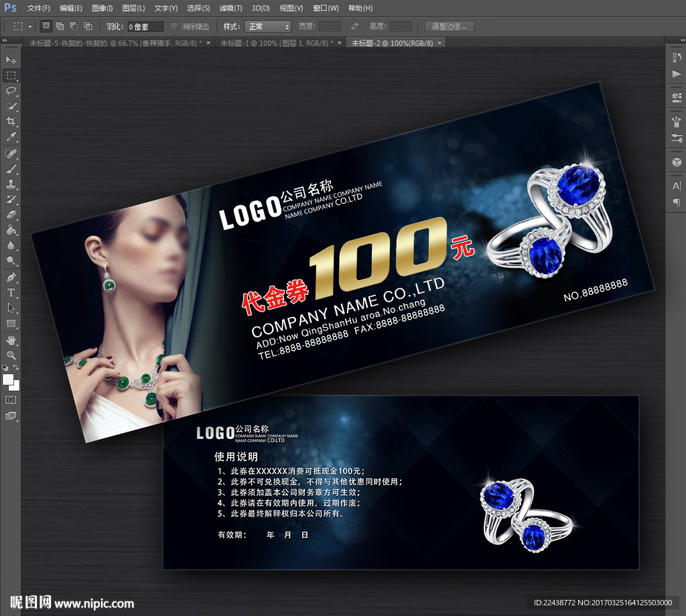The height and width of the screenshot is (616, 686).
Task: Choose Add to Selection mode
Action: (60, 26)
